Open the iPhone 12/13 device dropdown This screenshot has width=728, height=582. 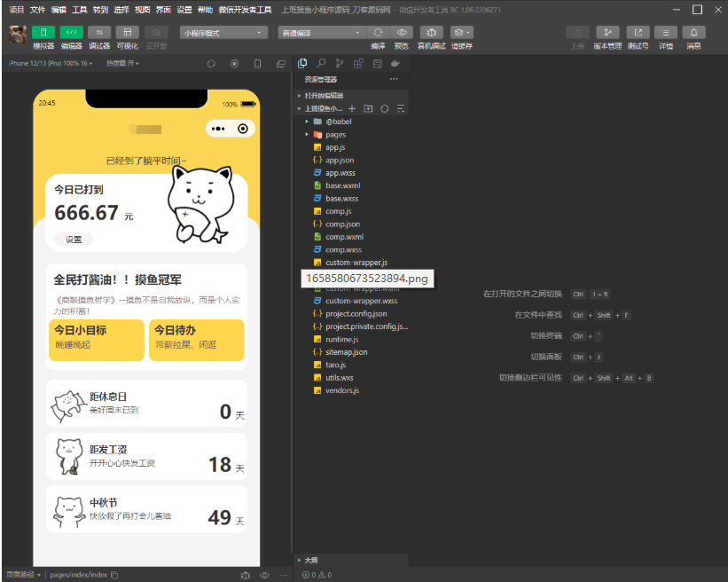(50, 64)
